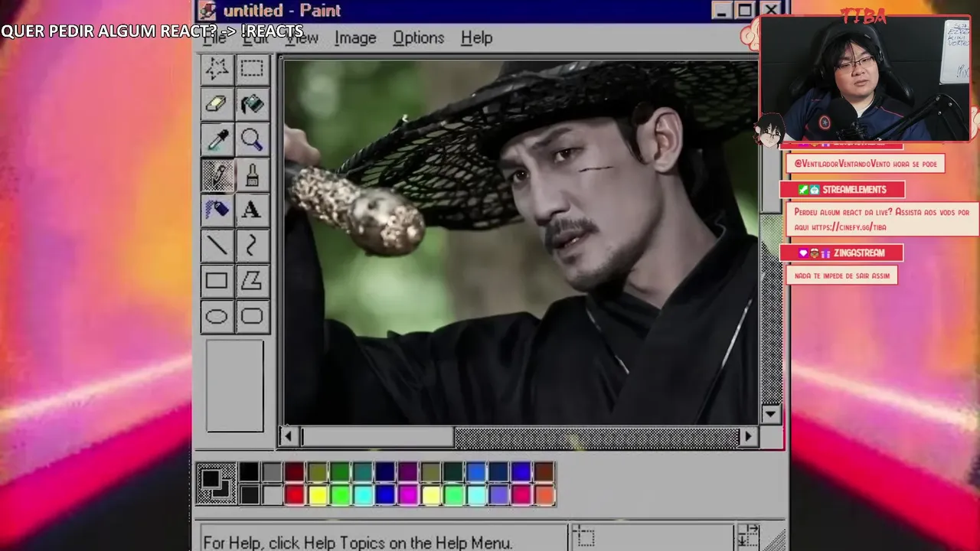980x551 pixels.
Task: Choose the dark green palette swatch
Action: click(340, 472)
